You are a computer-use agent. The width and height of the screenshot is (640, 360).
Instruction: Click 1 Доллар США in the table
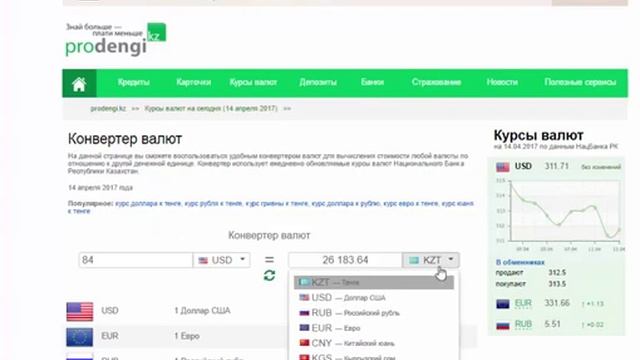[x=202, y=311]
